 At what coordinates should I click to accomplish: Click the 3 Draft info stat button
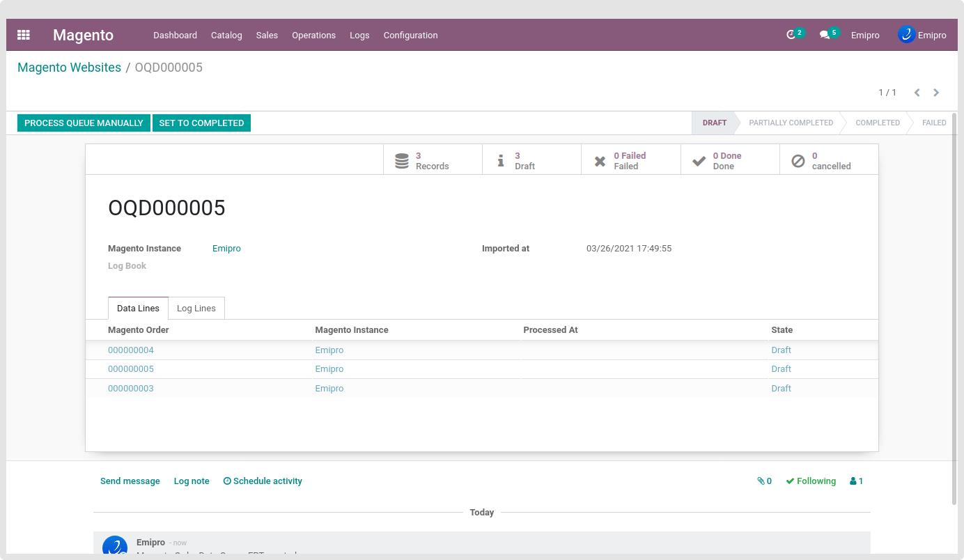(531, 161)
